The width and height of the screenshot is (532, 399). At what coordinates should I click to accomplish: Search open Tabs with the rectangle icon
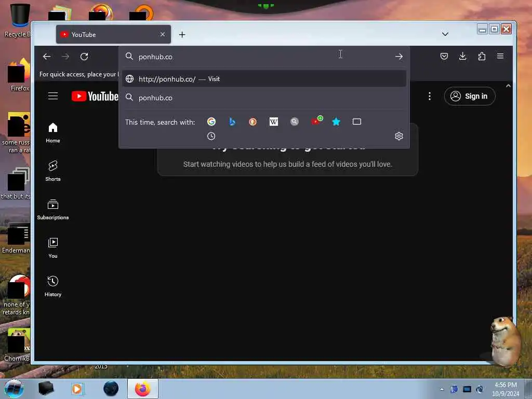(x=356, y=122)
